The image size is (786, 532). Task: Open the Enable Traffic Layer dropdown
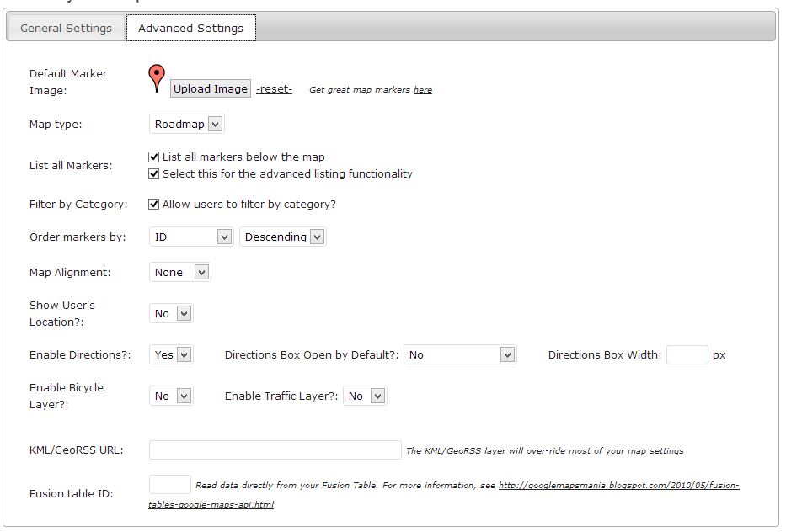365,396
